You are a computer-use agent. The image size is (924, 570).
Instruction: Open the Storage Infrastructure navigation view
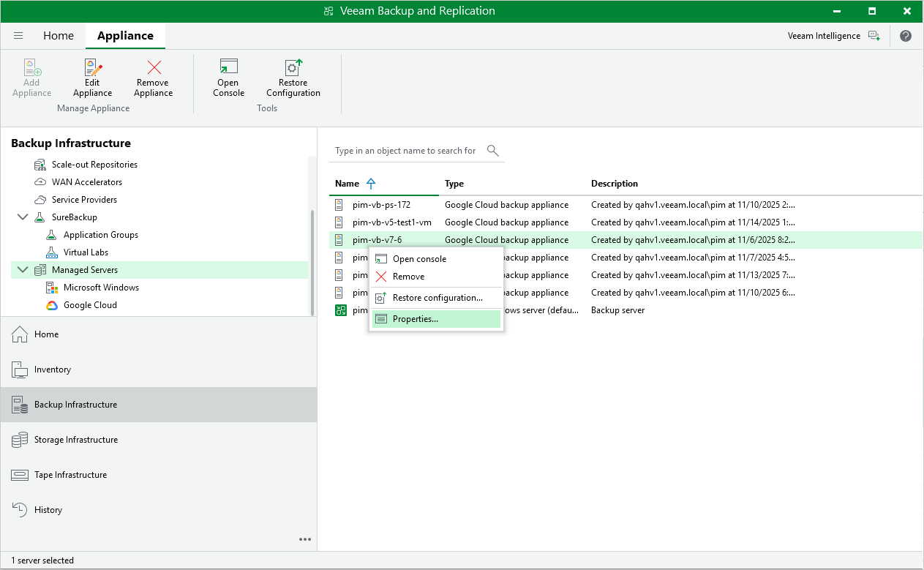click(x=159, y=440)
